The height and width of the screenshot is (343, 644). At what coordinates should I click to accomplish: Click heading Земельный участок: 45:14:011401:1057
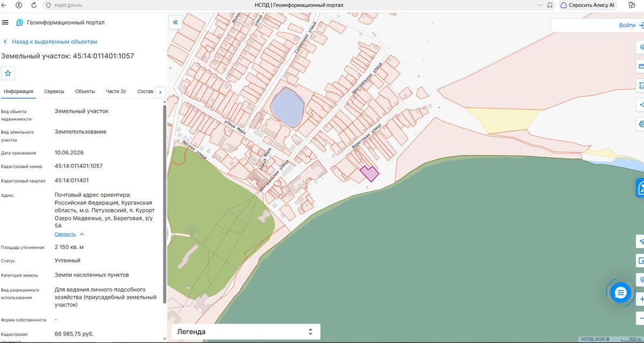click(x=68, y=56)
